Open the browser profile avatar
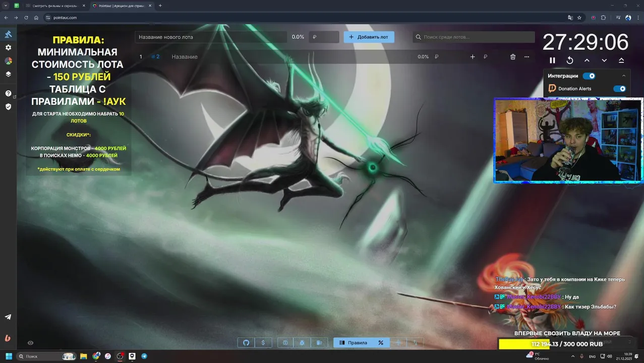 click(628, 18)
